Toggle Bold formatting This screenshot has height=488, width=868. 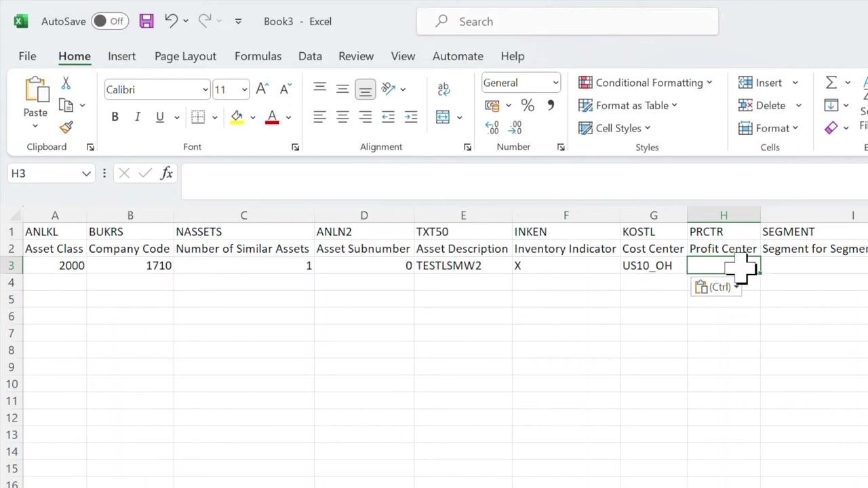(x=115, y=117)
